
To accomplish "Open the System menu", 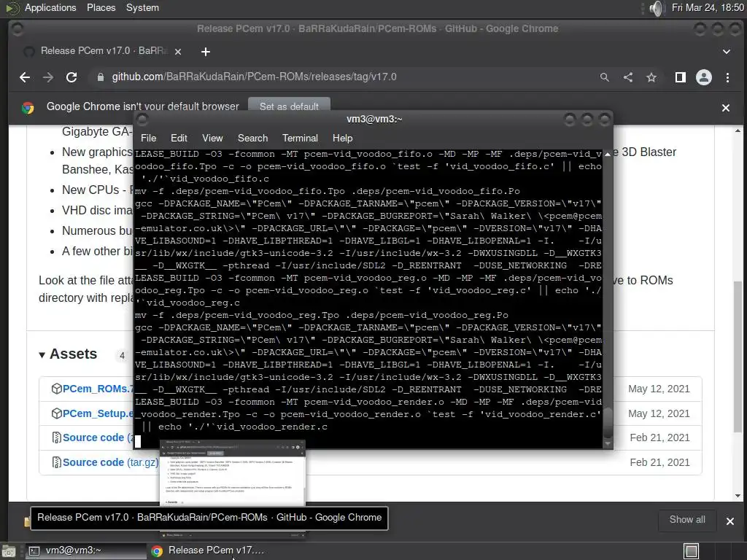I will coord(142,7).
